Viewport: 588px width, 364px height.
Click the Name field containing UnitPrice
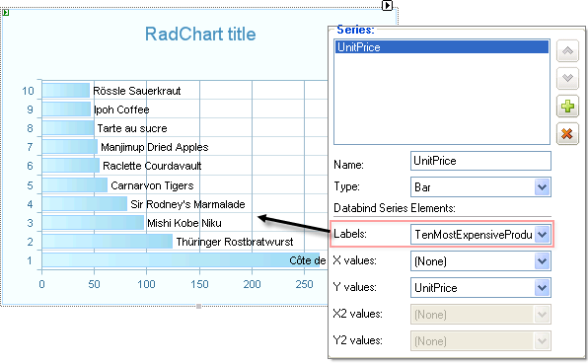click(480, 161)
